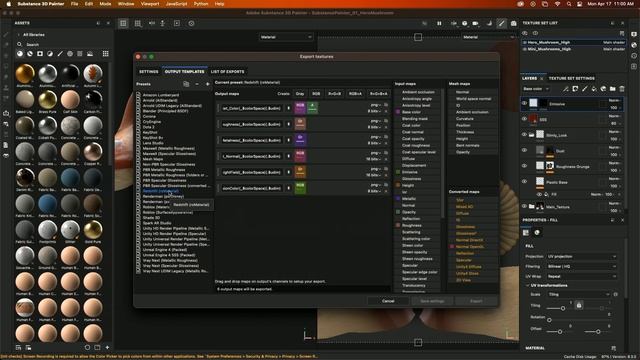Viewport: 640px width, 360px height.
Task: Toggle visibility of Emissive layer
Action: click(524, 104)
